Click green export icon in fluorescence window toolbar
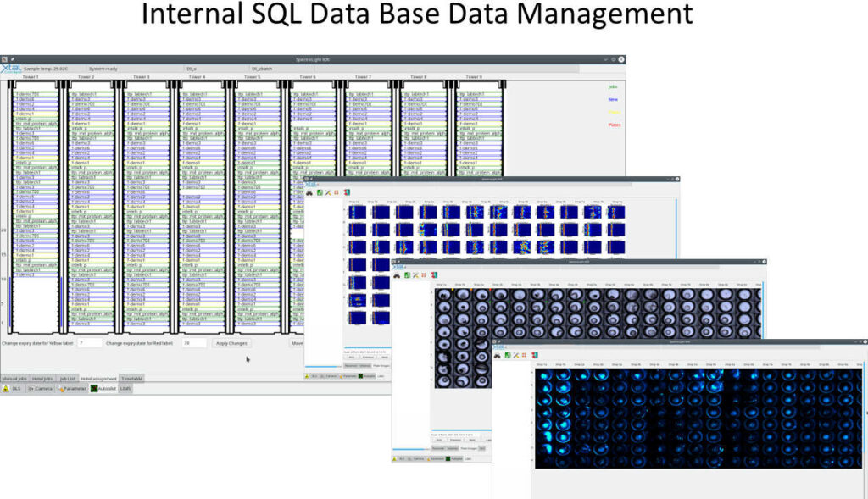 [x=509, y=356]
